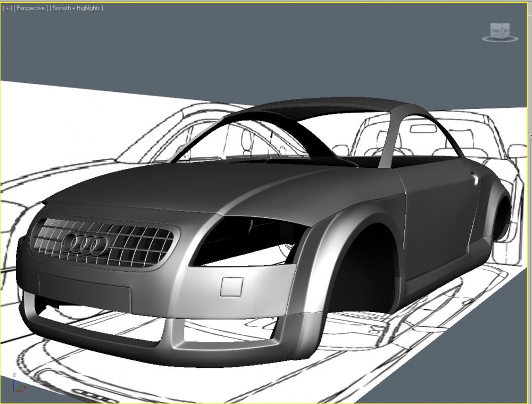Open the [Smooth + Highlights] shading menu
Image resolution: width=532 pixels, height=404 pixels.
76,8
